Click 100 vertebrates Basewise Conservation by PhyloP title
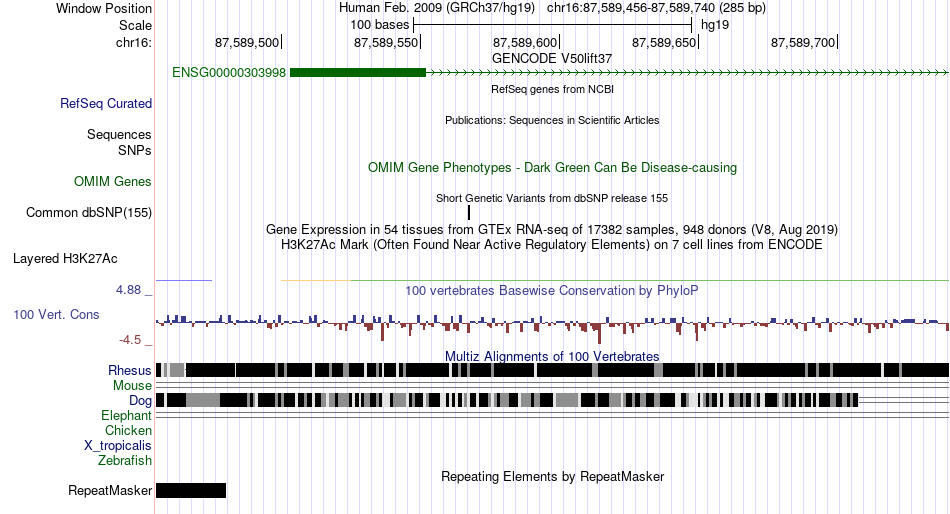This screenshot has height=514, width=950. coord(552,290)
